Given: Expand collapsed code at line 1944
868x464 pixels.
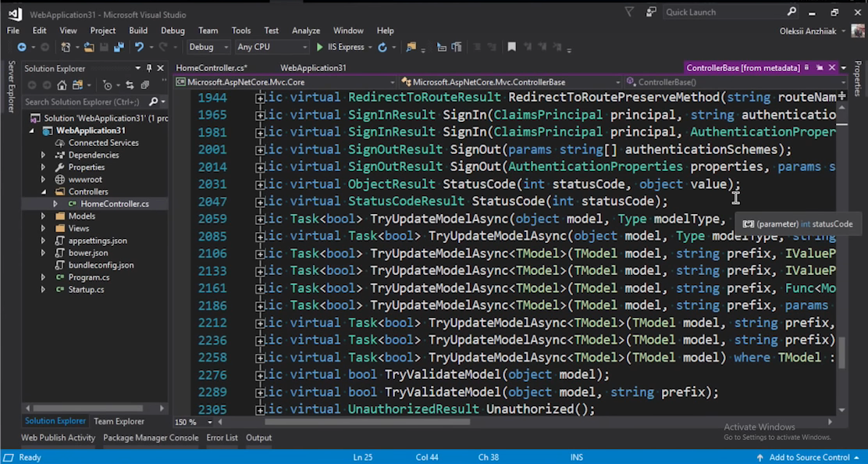Looking at the screenshot, I should (x=260, y=98).
